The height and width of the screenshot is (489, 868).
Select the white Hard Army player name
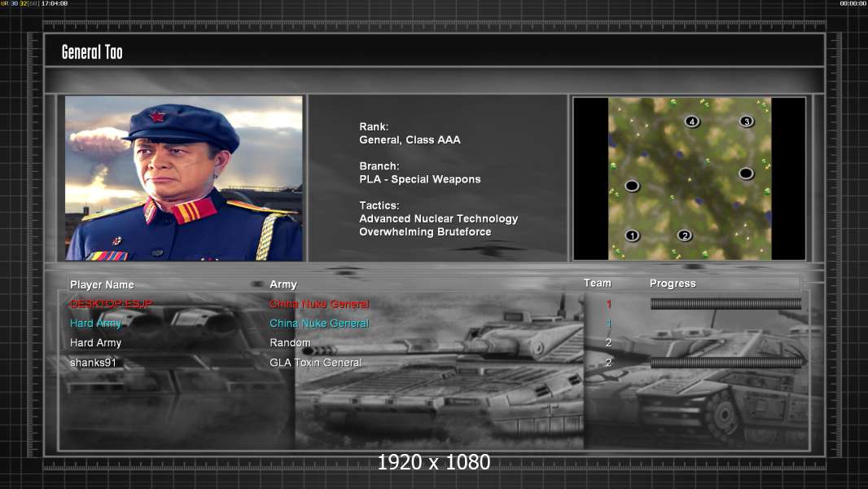[x=96, y=343]
